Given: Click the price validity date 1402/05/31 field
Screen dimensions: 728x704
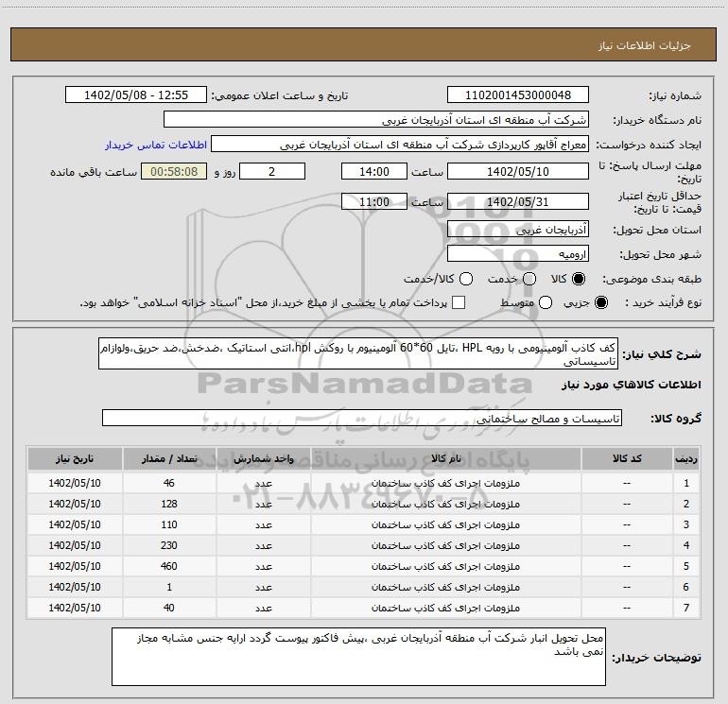Looking at the screenshot, I should pos(518,201).
